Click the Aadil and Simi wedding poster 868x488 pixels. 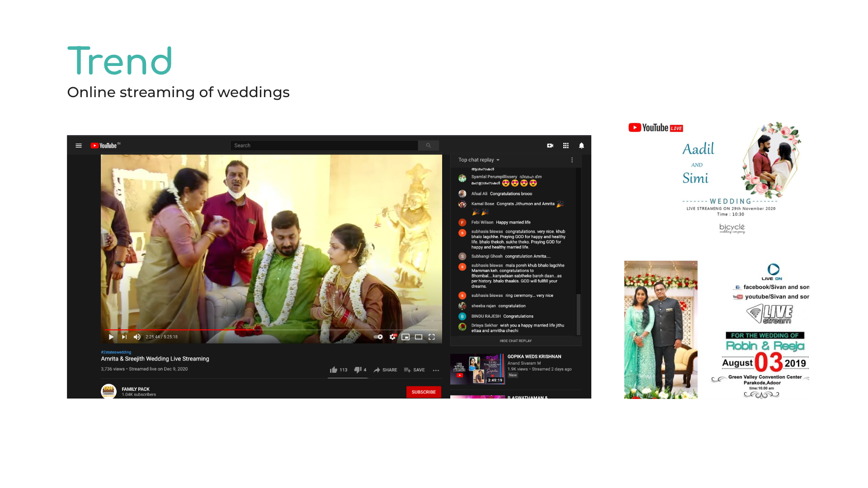pyautogui.click(x=717, y=178)
